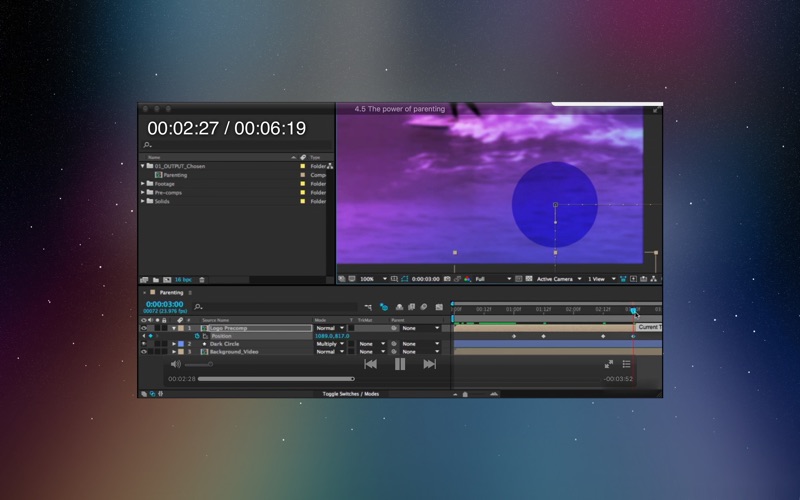Click the Dark Circle layer blue label
Screen dimensions: 800x500
[x=181, y=344]
